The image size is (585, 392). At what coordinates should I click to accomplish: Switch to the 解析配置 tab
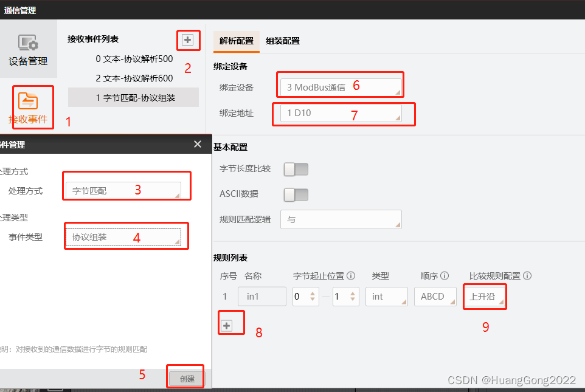click(x=236, y=41)
